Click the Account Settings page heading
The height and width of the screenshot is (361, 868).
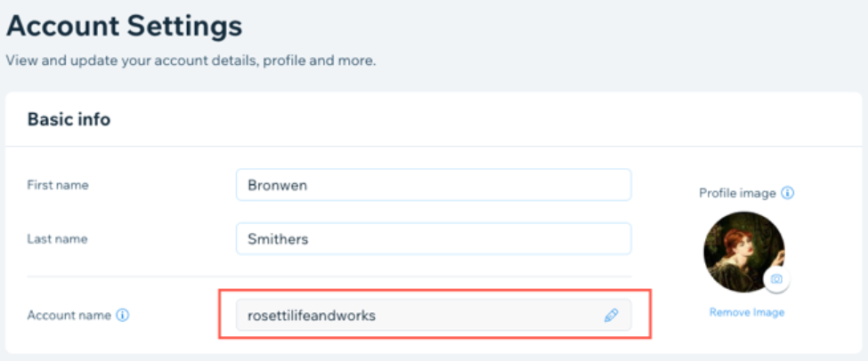(124, 26)
